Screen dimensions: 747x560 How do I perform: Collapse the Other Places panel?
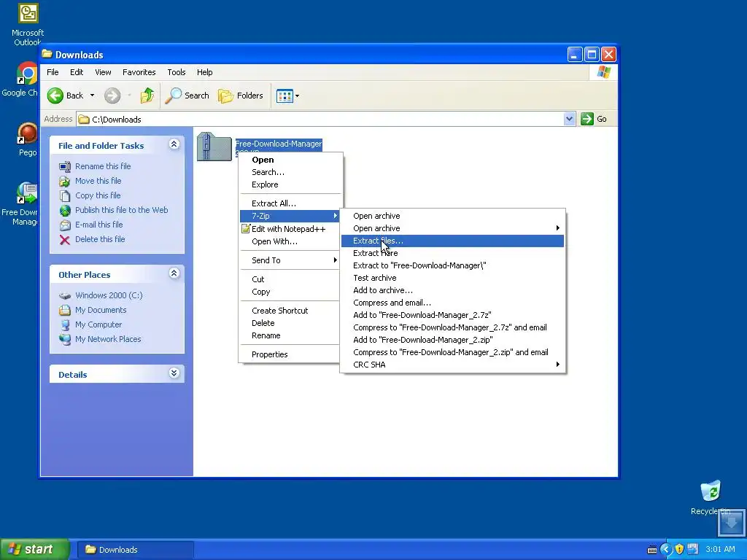(x=174, y=273)
